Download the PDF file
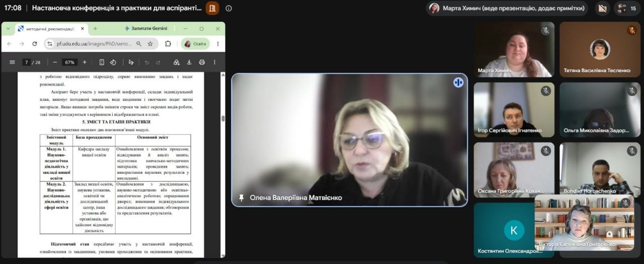The width and height of the screenshot is (644, 264). (189, 62)
